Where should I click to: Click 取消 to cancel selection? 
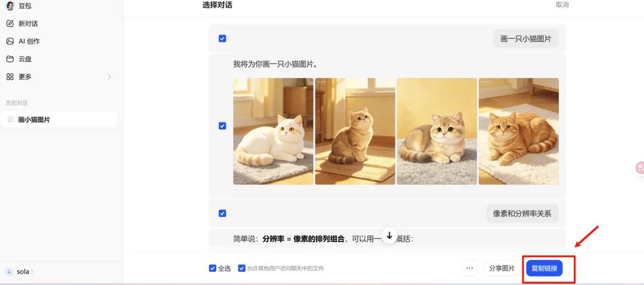point(562,5)
